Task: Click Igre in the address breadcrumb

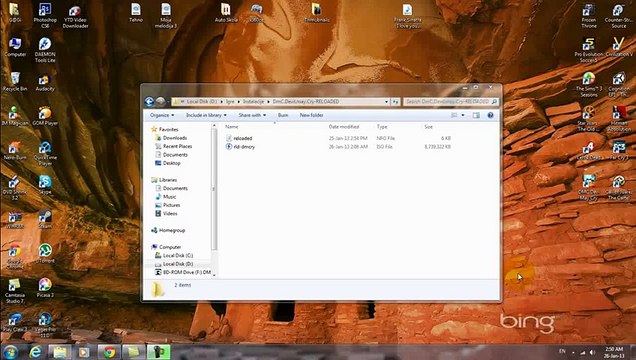Action: (x=230, y=102)
